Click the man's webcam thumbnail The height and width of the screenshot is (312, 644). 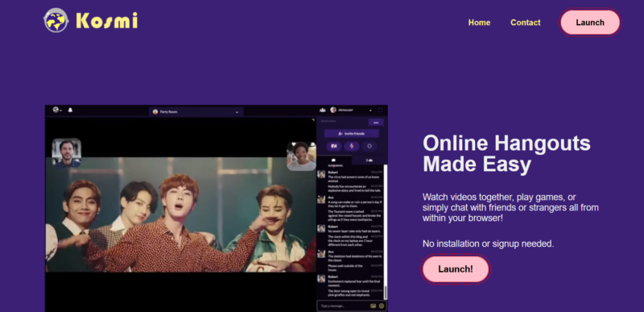(67, 153)
